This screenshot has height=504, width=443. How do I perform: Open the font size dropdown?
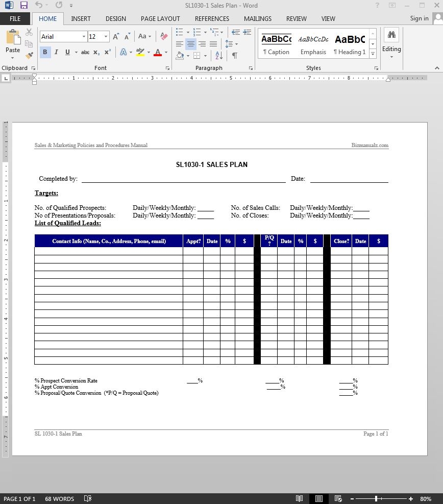(x=106, y=37)
